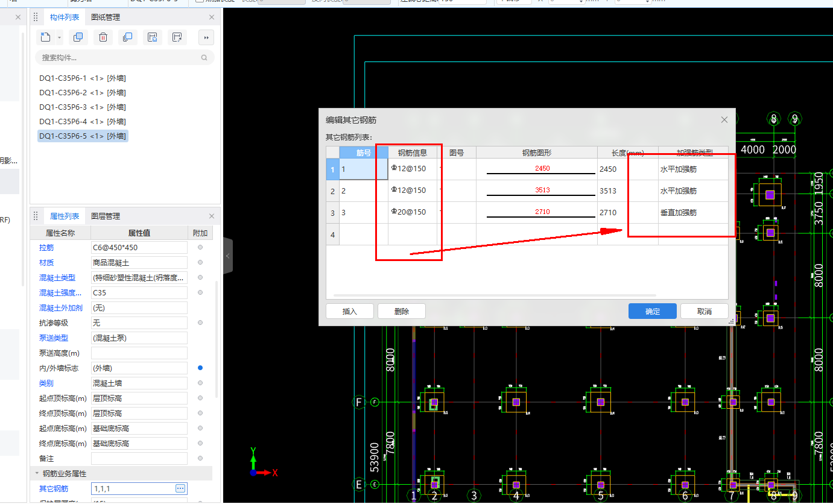
Task: Open the new component dropdown arrow
Action: 59,37
